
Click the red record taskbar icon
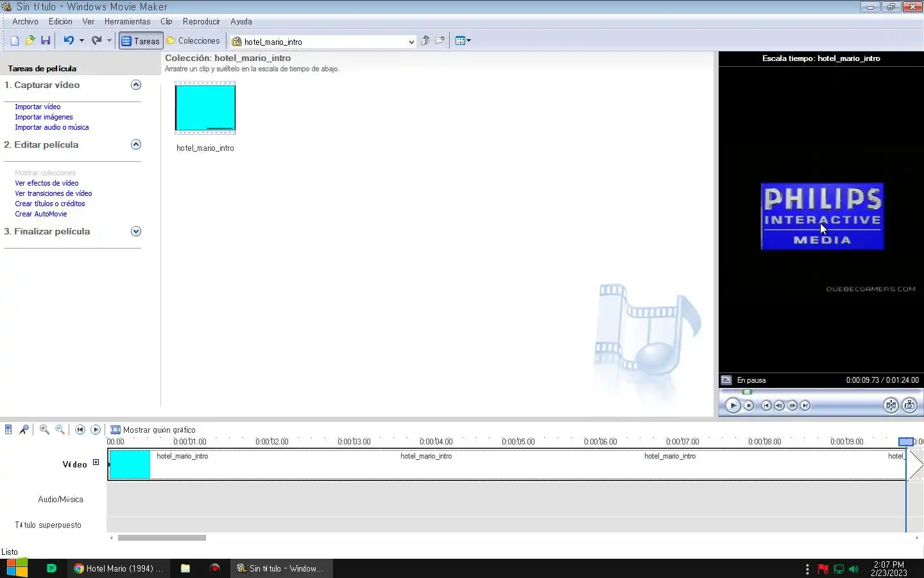point(215,568)
